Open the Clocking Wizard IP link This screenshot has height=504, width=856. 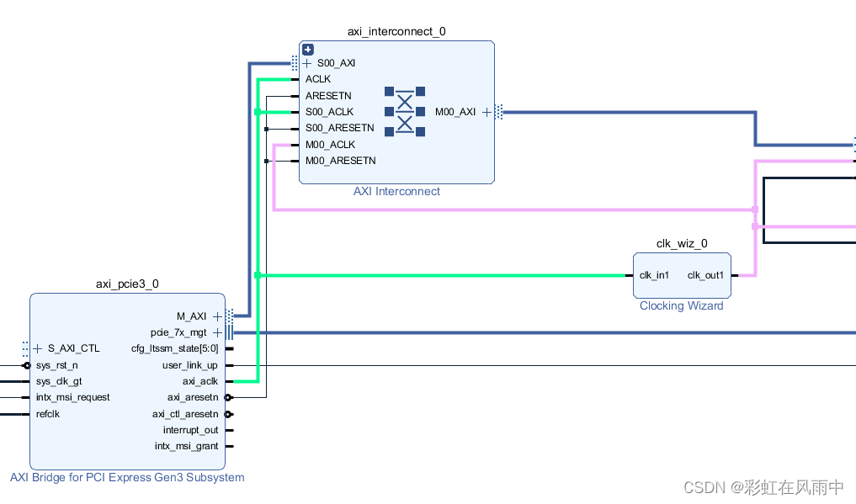(x=682, y=305)
